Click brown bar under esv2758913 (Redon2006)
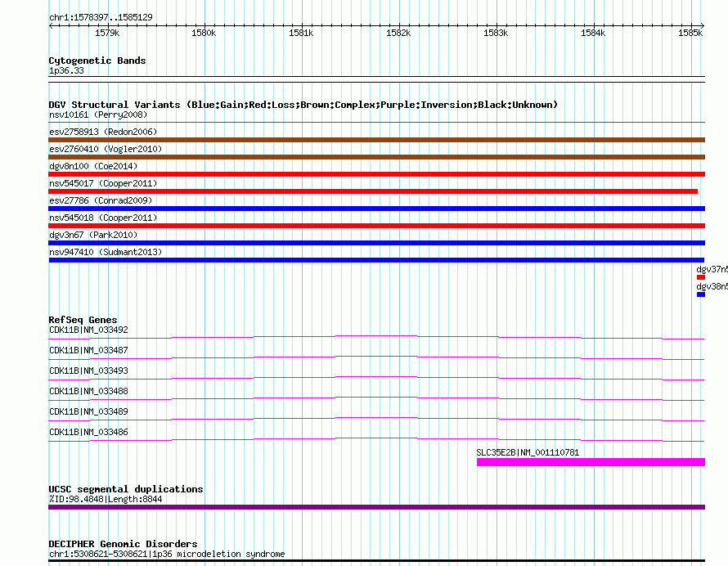The height and width of the screenshot is (566, 728). 376,140
